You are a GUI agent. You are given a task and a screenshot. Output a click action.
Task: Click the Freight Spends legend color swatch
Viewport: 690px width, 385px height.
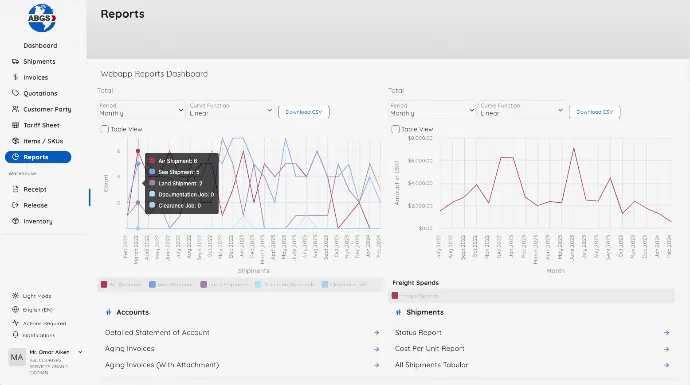395,296
